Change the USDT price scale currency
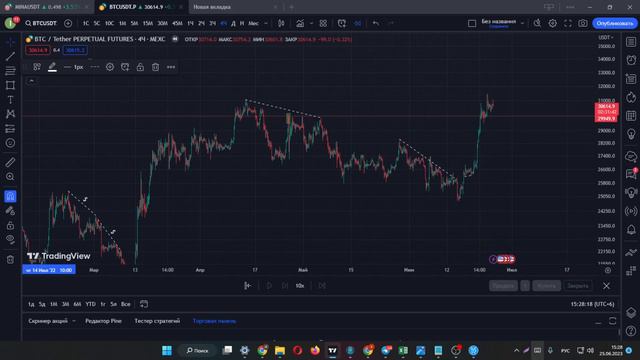This screenshot has height=360, width=640. [x=606, y=38]
